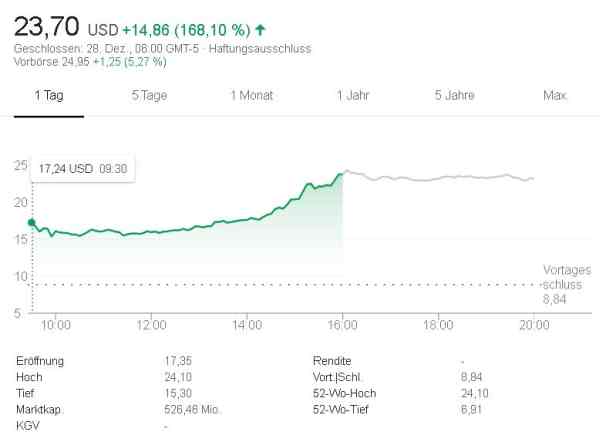Image resolution: width=600 pixels, height=442 pixels.
Task: Click the green data point at chart start
Action: click(x=32, y=222)
